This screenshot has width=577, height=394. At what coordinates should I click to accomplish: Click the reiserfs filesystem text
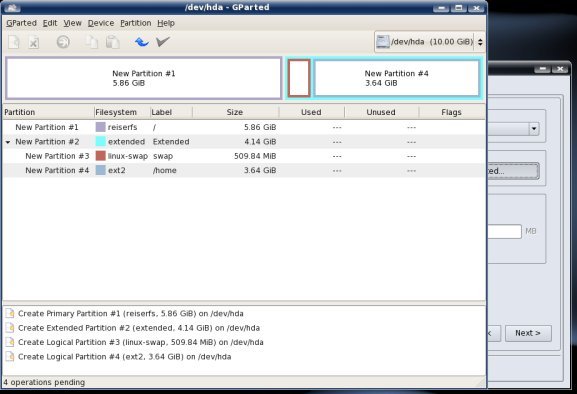[x=122, y=127]
